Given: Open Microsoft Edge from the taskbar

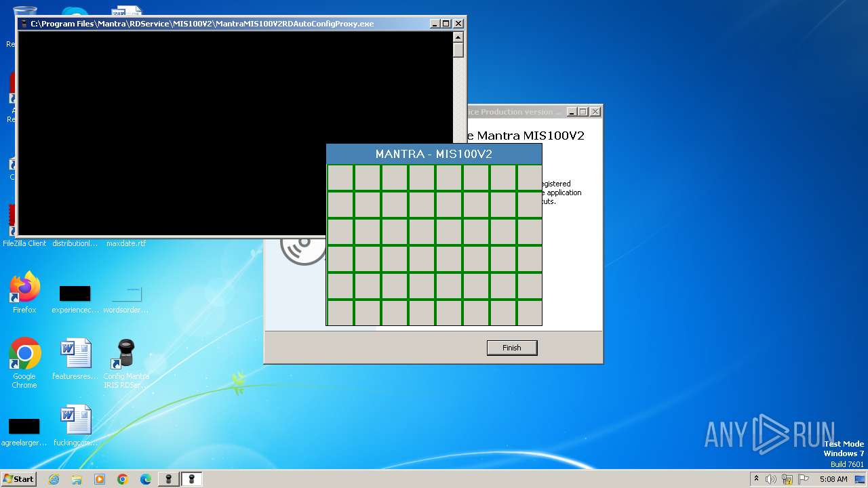Looking at the screenshot, I should pyautogui.click(x=146, y=479).
